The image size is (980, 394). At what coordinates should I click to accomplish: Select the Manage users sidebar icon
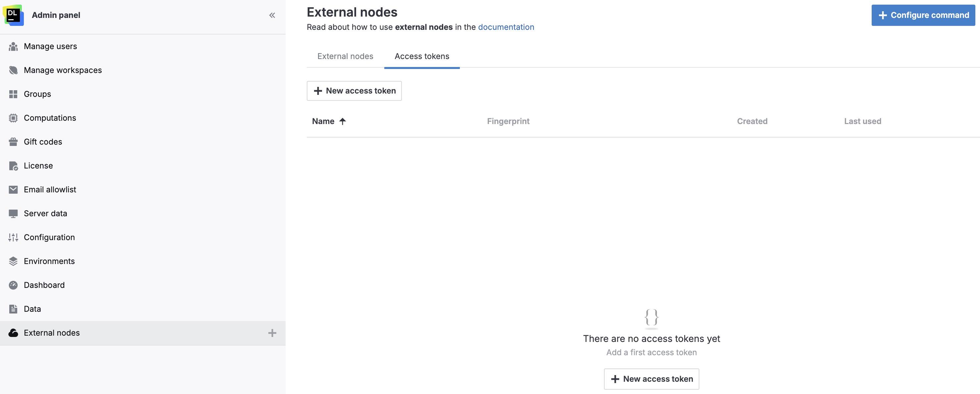click(x=13, y=46)
